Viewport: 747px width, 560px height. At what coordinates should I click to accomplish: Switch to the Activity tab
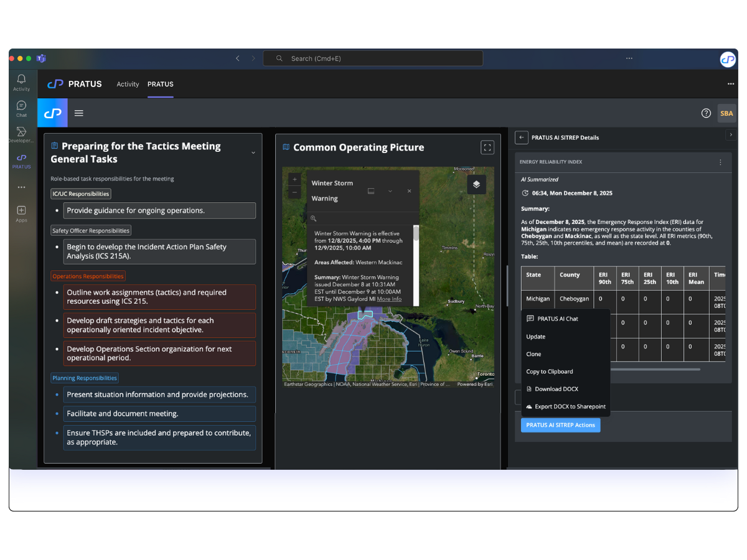(128, 84)
